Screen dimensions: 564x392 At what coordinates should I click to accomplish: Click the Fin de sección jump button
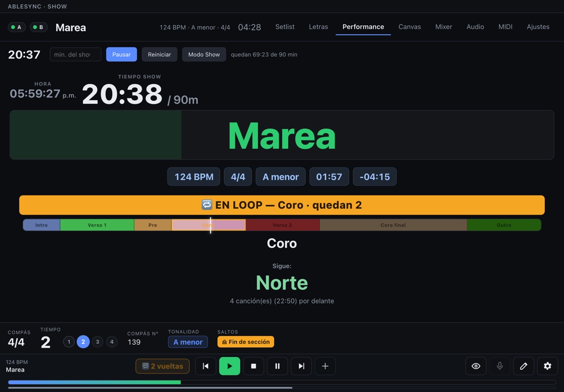246,342
